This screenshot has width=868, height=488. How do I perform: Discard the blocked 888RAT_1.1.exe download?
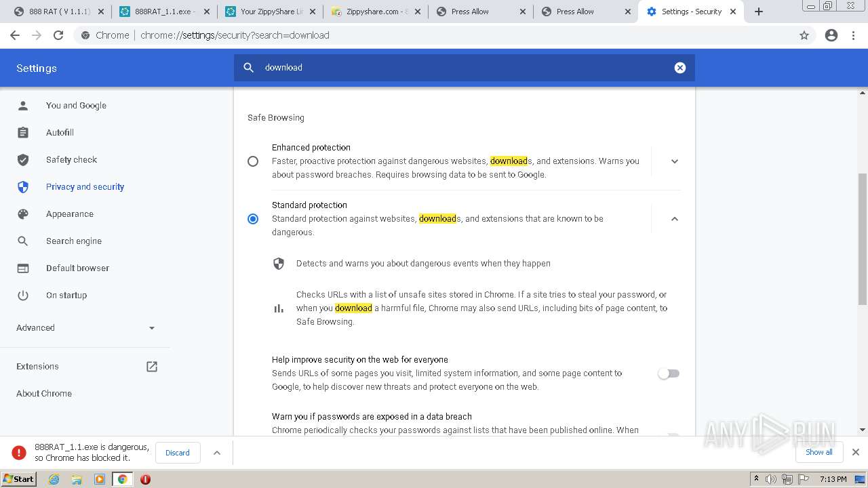pyautogui.click(x=178, y=453)
